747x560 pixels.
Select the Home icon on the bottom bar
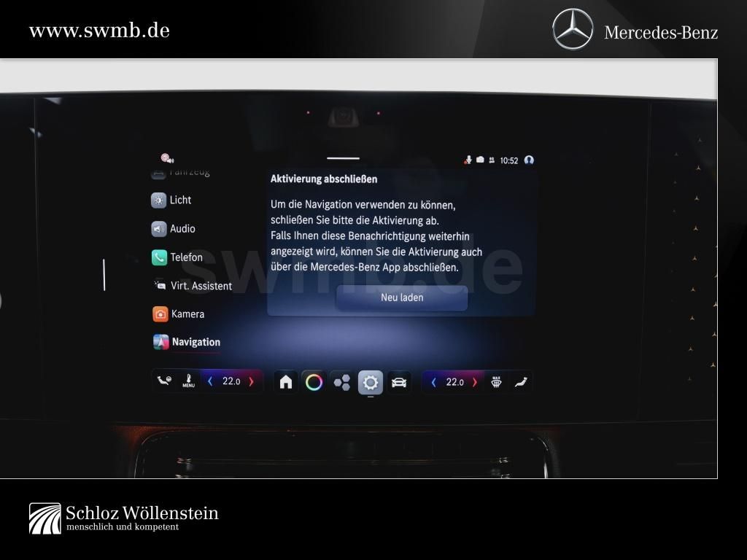pyautogui.click(x=285, y=381)
